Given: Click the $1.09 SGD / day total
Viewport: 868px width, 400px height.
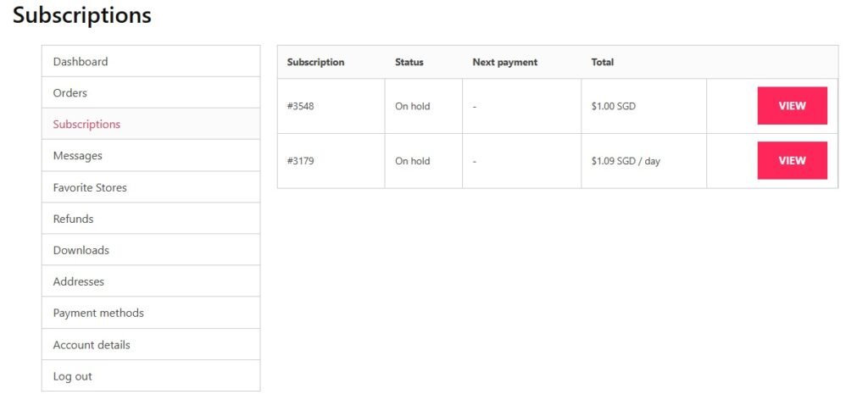Looking at the screenshot, I should pyautogui.click(x=626, y=161).
